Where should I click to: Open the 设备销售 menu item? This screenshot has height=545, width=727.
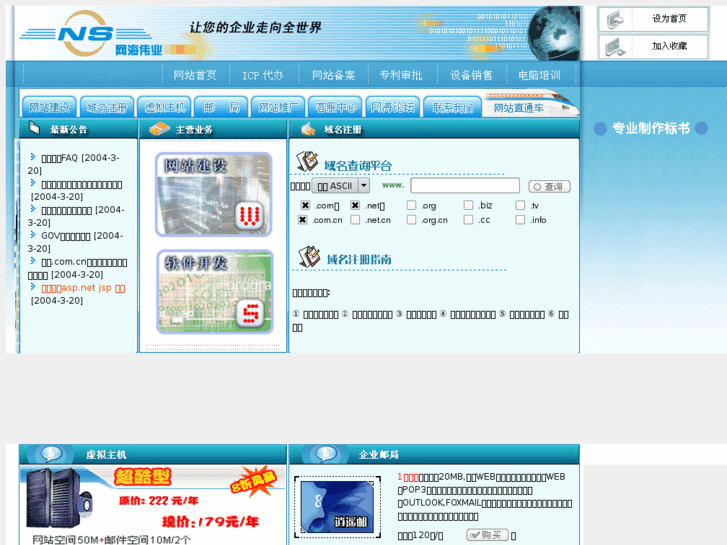[x=471, y=75]
